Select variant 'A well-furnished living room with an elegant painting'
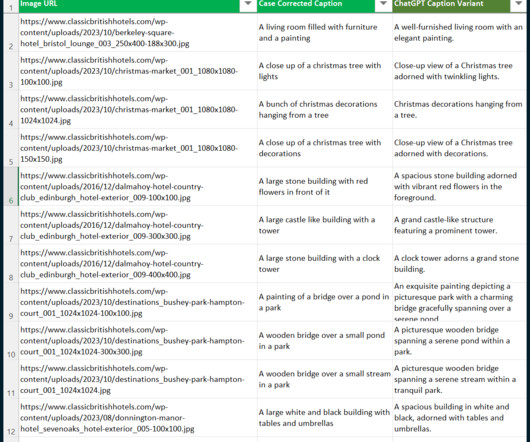This screenshot has height=442, width=530. [x=459, y=32]
